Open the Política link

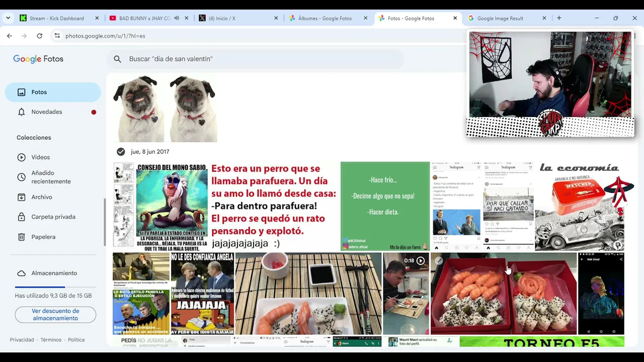(76, 340)
